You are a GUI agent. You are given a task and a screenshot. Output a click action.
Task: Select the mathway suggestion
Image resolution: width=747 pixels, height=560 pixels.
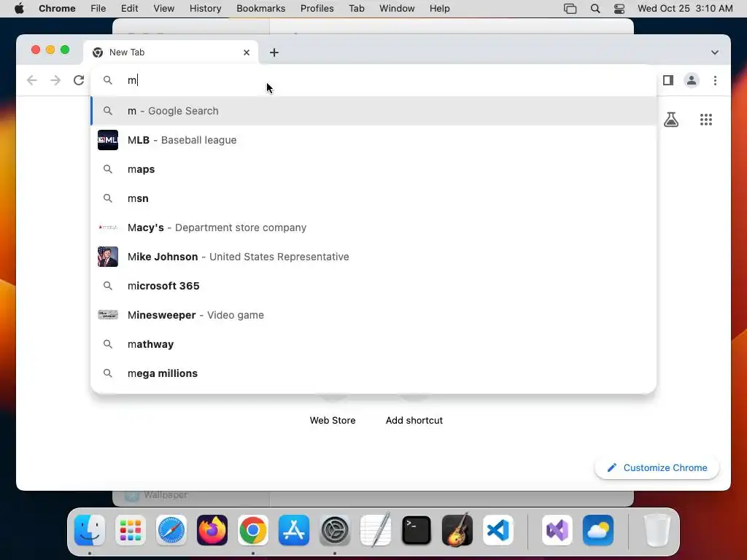[373, 344]
